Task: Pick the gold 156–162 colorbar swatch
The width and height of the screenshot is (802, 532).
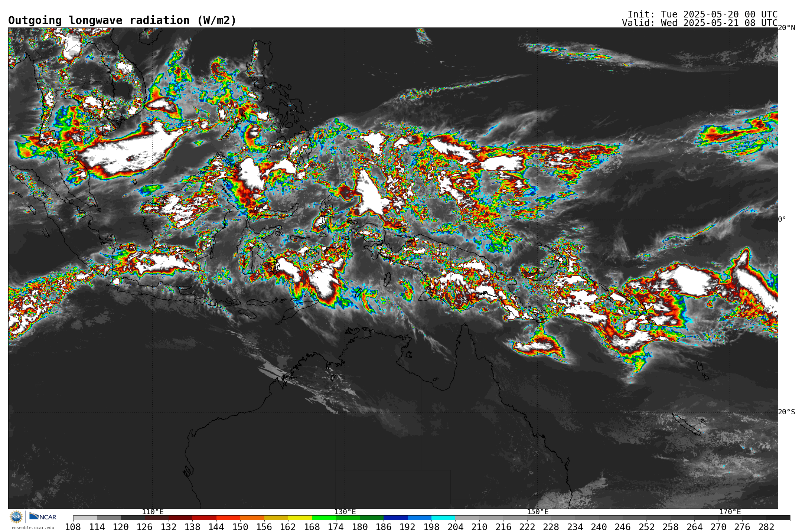Action: (x=276, y=518)
